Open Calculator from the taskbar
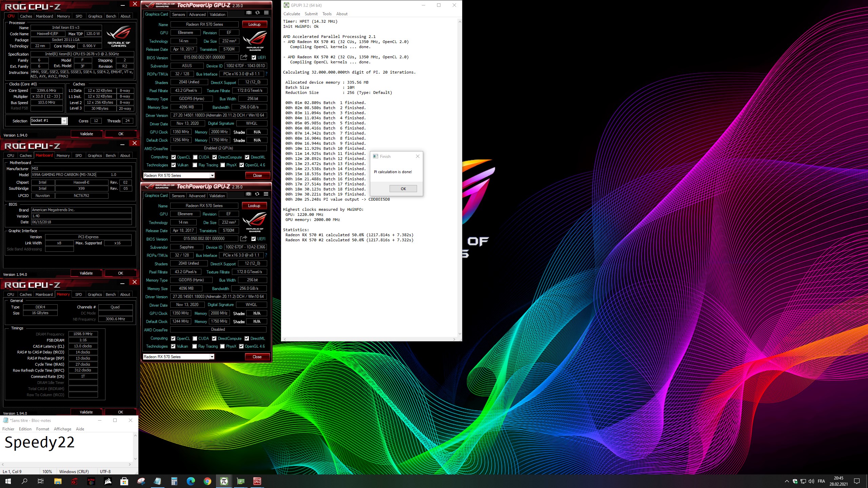Image resolution: width=868 pixels, height=488 pixels. click(x=174, y=481)
